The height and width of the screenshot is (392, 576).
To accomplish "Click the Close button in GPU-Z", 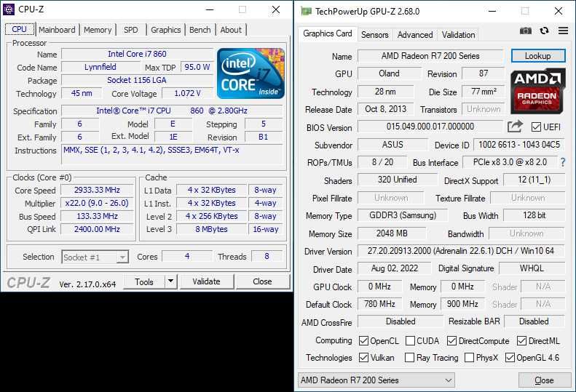I will point(544,380).
